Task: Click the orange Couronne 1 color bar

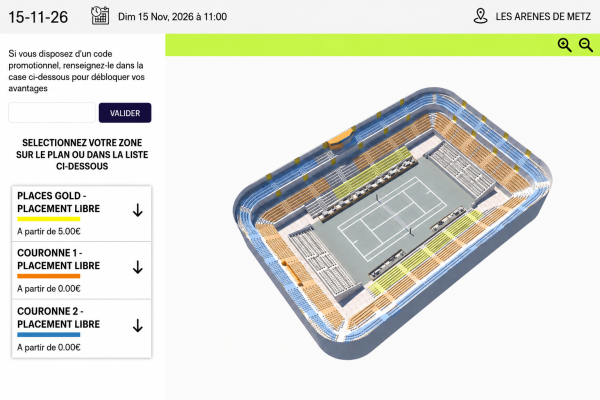Action: (x=49, y=276)
